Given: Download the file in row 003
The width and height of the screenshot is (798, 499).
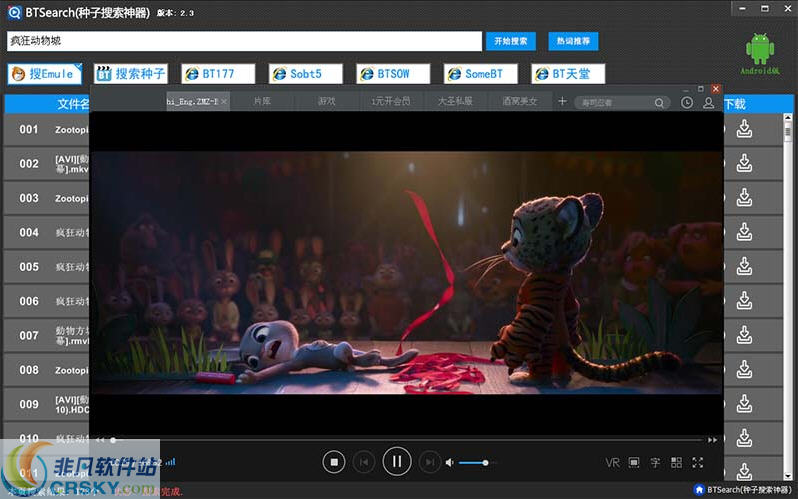Looking at the screenshot, I should pos(744,198).
